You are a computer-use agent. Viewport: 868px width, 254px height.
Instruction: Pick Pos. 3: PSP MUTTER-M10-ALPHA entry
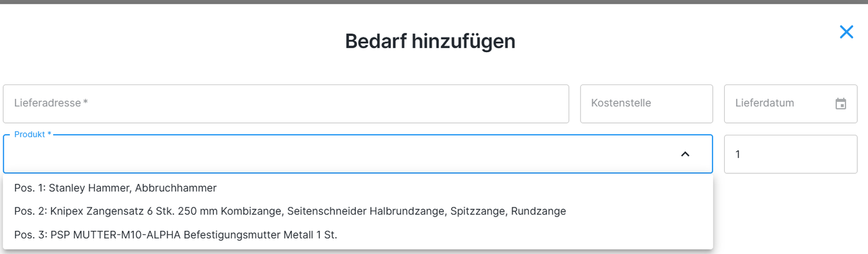pyautogui.click(x=175, y=235)
